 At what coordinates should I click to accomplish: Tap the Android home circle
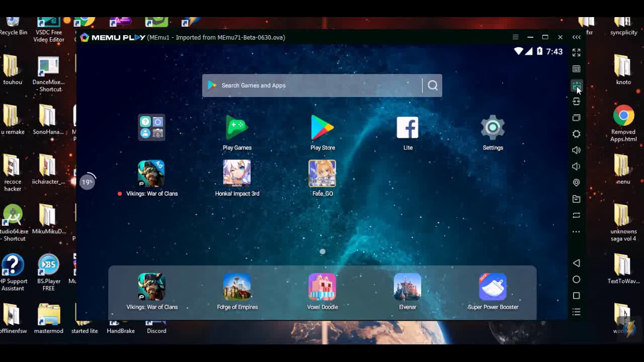click(x=577, y=280)
